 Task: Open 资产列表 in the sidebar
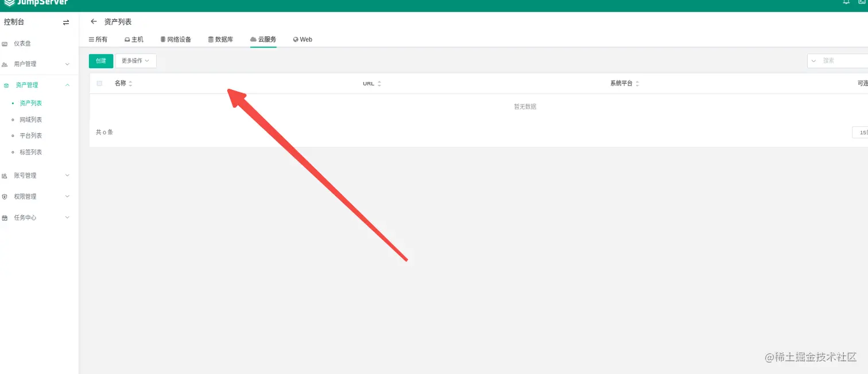point(31,104)
